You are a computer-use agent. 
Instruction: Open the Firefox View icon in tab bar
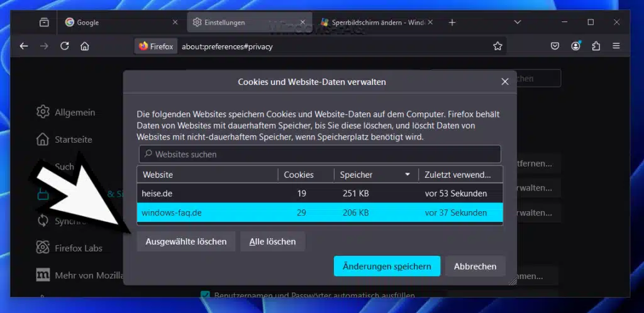[x=44, y=23]
